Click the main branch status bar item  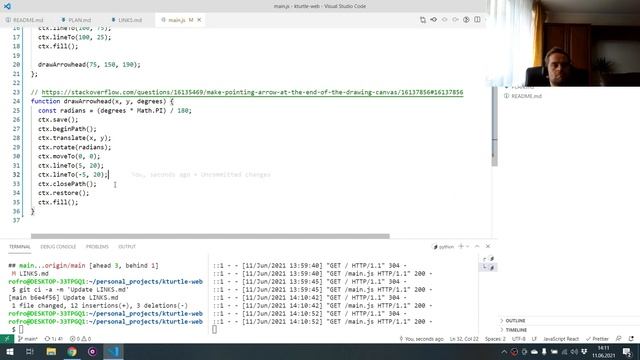[28, 339]
